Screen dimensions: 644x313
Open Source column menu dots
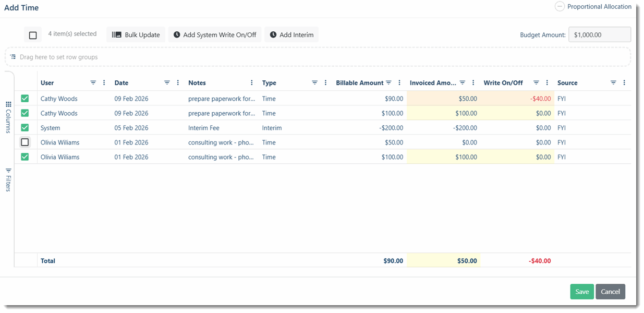[x=624, y=83]
